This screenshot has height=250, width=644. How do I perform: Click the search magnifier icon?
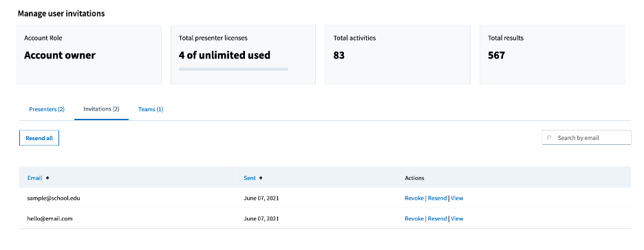coord(549,137)
